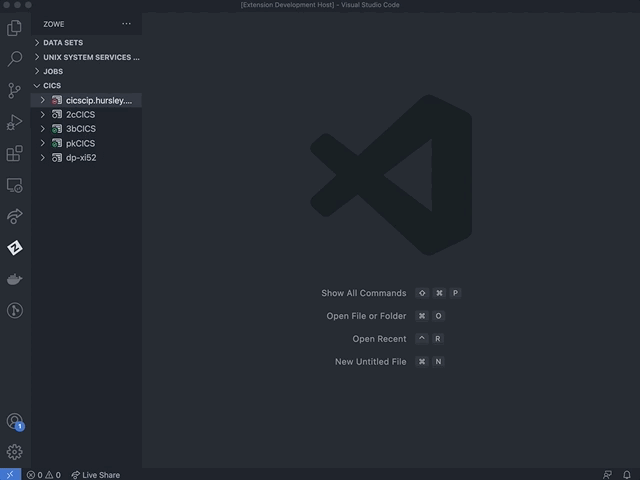640x480 pixels.
Task: Expand the DATA SETS section
Action: 63,43
